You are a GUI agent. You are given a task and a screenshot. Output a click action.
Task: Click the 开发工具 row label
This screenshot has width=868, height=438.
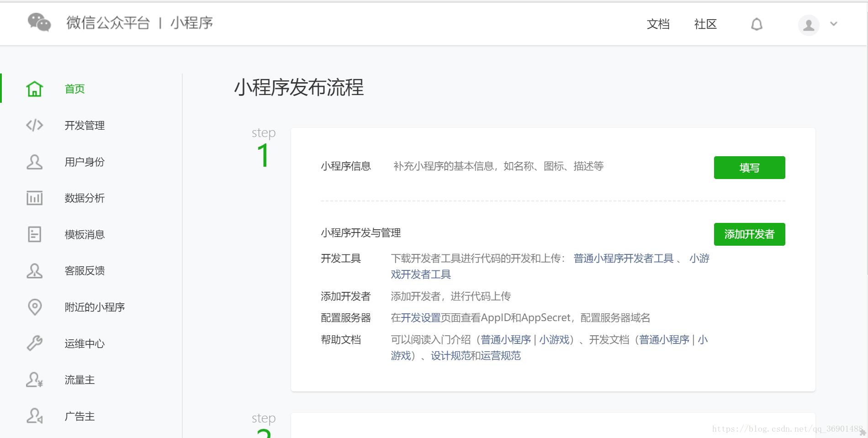(341, 259)
